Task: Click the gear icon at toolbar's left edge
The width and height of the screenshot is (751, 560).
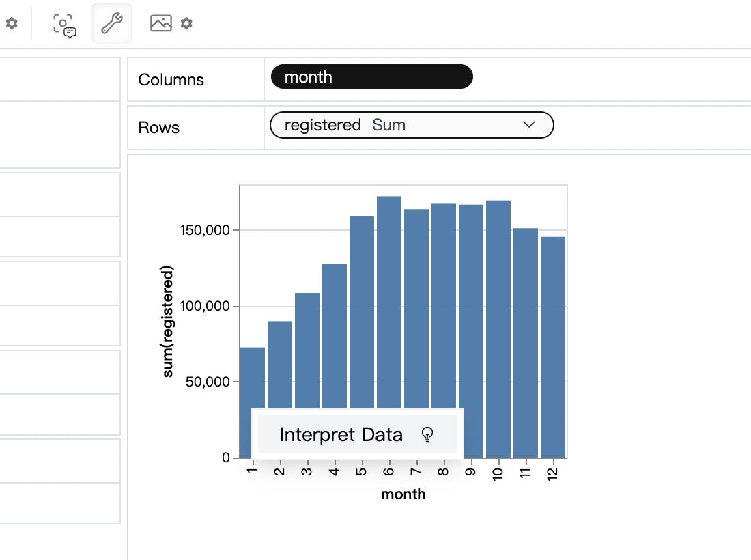Action: click(x=12, y=24)
